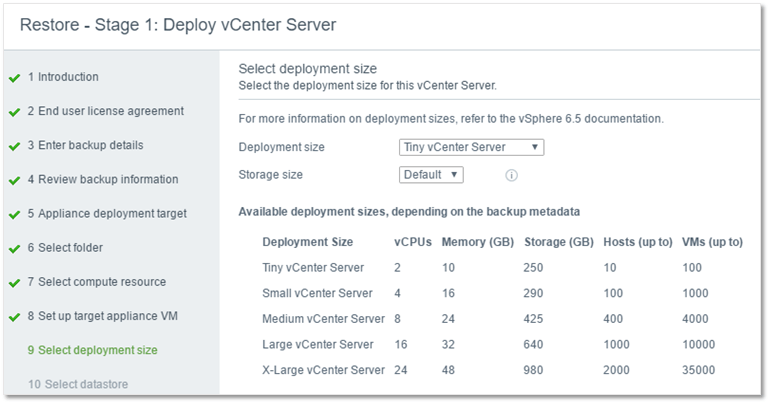Click the Select deployment size heading
The image size is (770, 404).
308,69
